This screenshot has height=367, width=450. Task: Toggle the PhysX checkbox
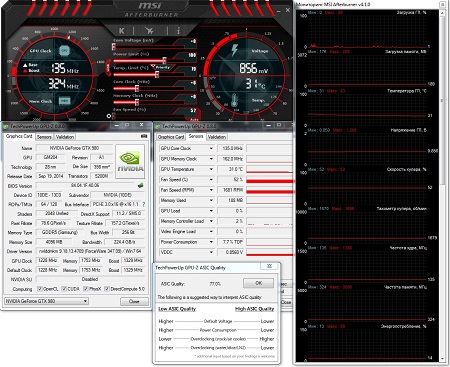pos(86,289)
